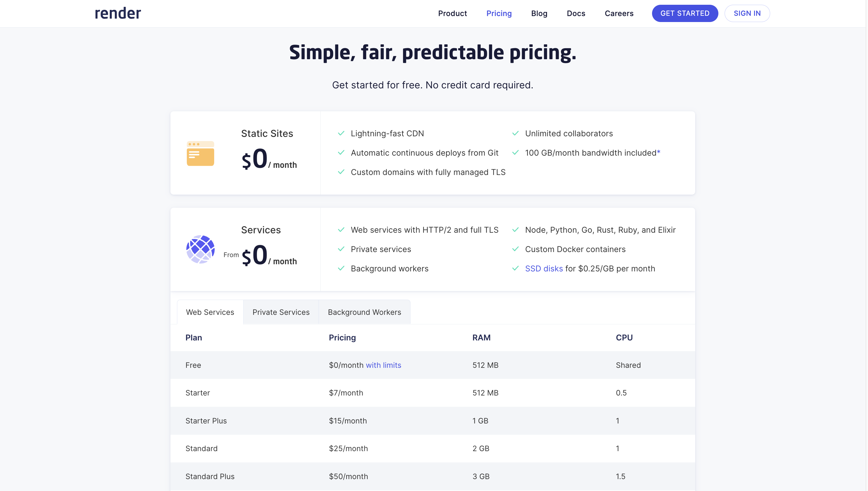Go to the Pricing page
Screen dimensions: 868x491
click(x=499, y=13)
